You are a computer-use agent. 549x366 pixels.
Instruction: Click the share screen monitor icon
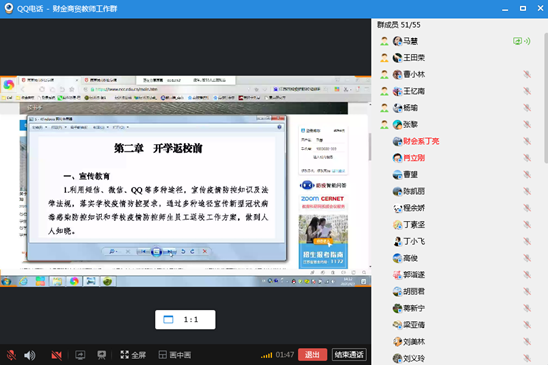click(80, 355)
